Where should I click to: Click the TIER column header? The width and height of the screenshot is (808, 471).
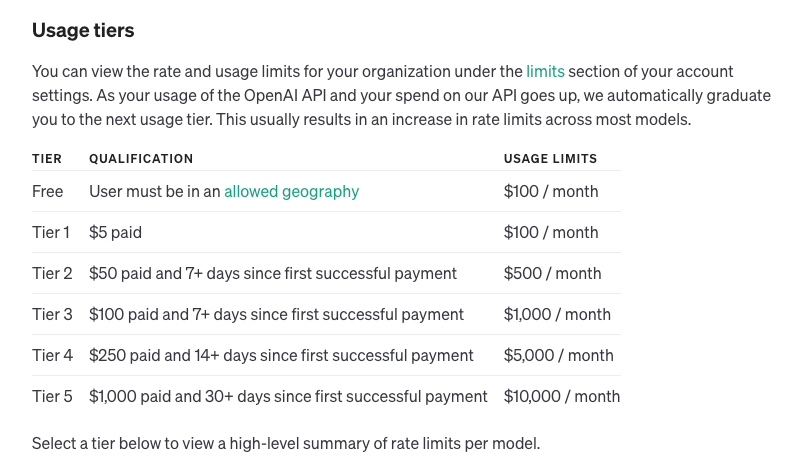[47, 158]
